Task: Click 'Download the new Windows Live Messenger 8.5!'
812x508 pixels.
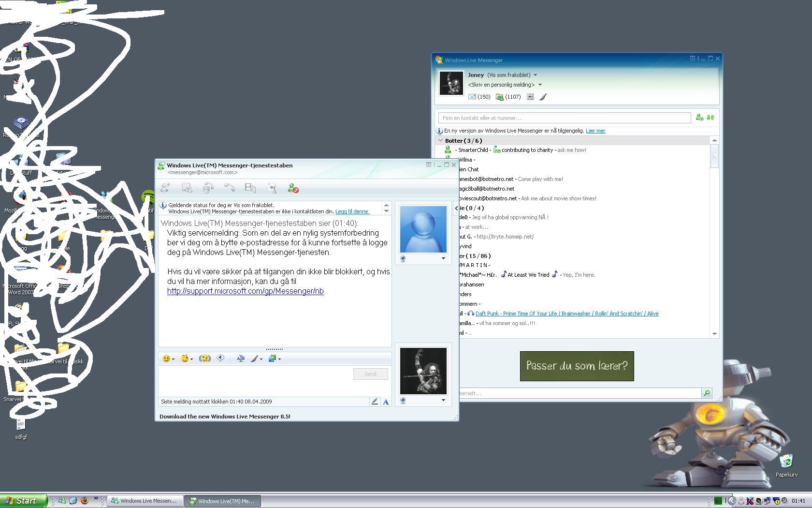Action: click(225, 416)
